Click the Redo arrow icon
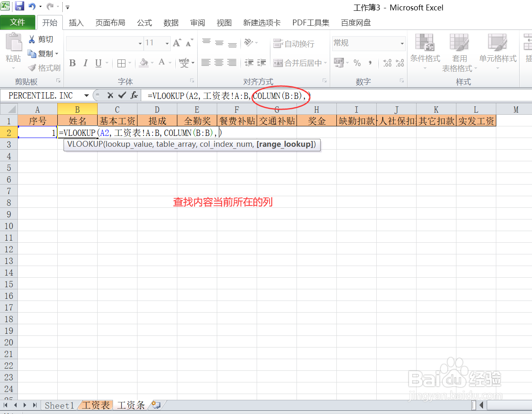 [50, 7]
